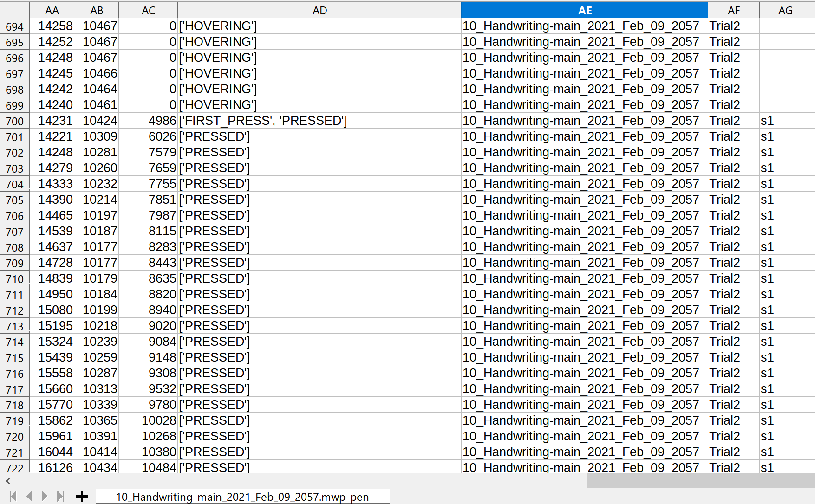The image size is (815, 504).
Task: Select the Trial2 cell in row 703
Action: (734, 168)
